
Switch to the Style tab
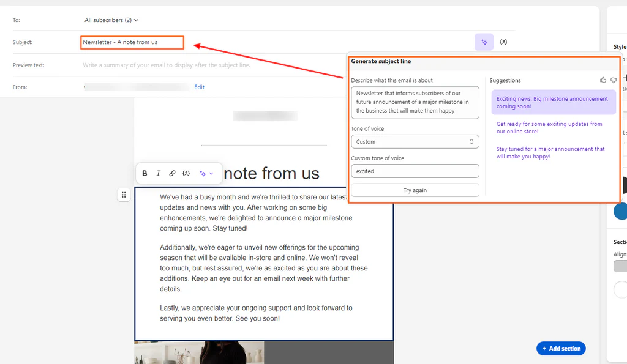click(x=619, y=46)
